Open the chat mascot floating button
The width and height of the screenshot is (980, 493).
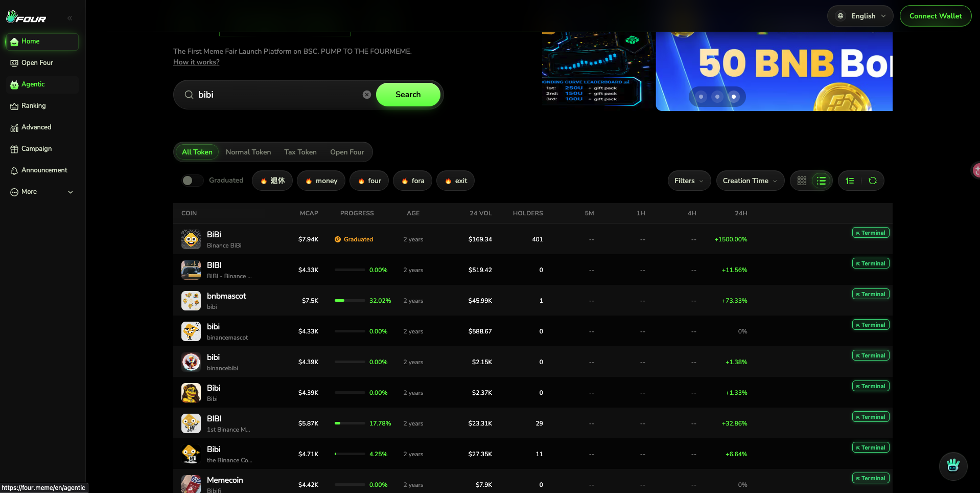coord(953,466)
